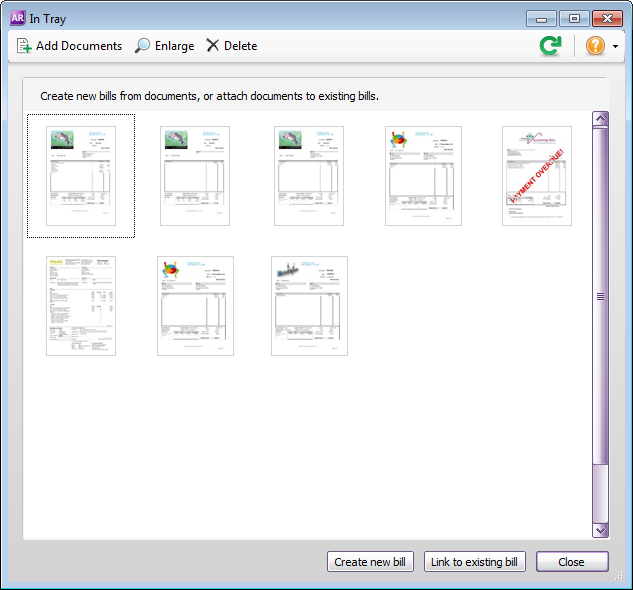The height and width of the screenshot is (590, 633).
Task: Click the Delete X icon
Action: [x=212, y=46]
